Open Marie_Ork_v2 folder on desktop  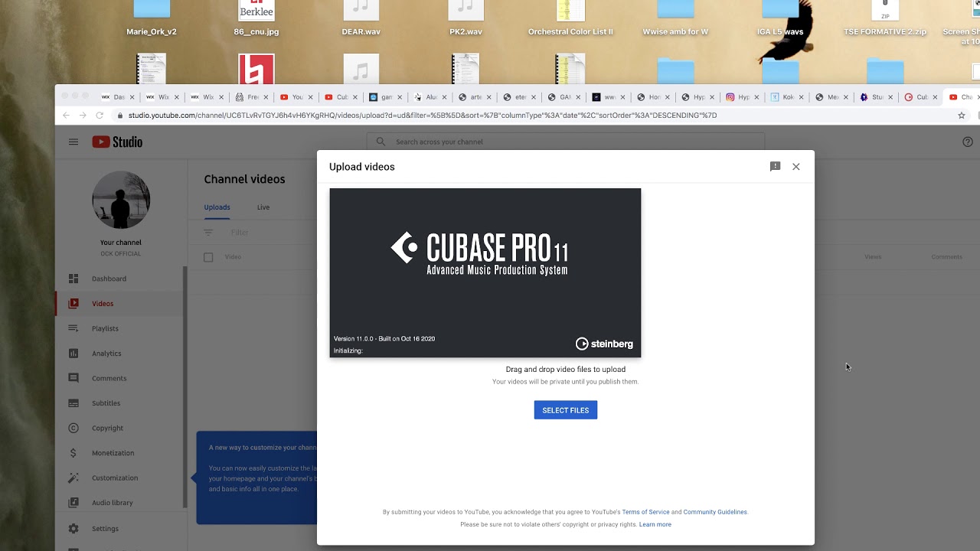click(x=152, y=18)
